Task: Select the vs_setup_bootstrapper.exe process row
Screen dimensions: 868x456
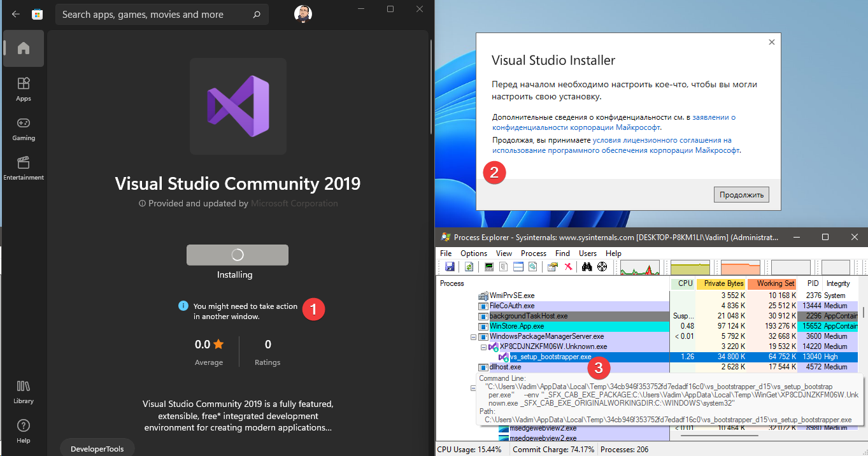Action: [x=647, y=357]
